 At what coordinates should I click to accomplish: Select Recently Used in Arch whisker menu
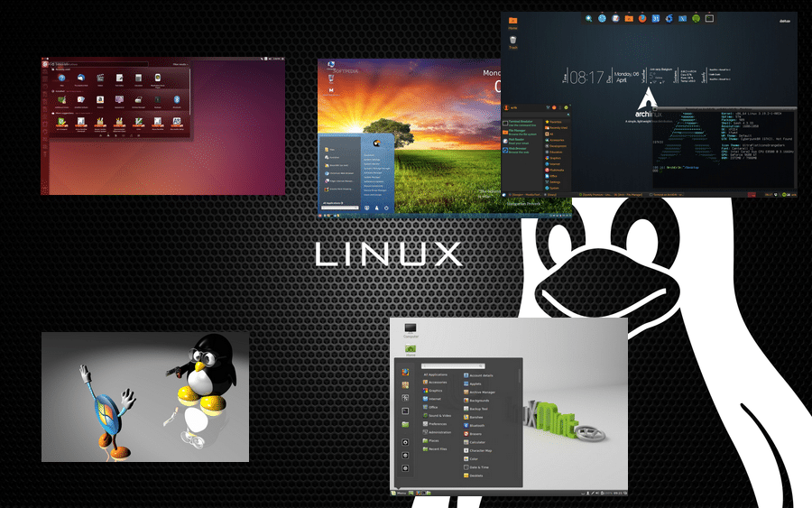556,128
